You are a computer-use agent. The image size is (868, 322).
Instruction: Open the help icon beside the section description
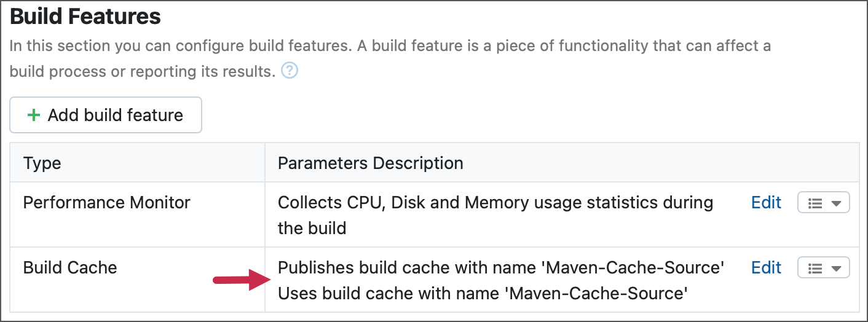290,71
